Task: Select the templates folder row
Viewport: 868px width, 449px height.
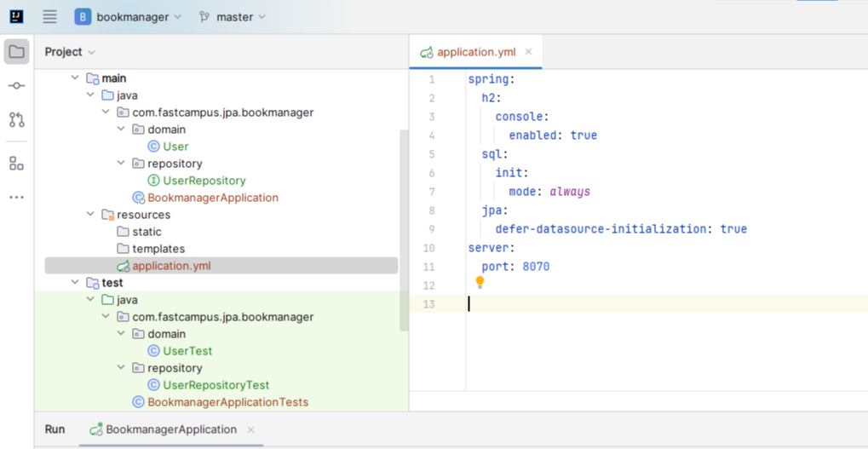Action: pos(158,249)
